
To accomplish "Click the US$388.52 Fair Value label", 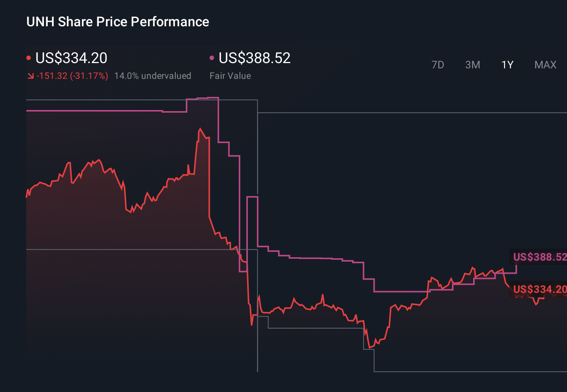I will point(255,58).
